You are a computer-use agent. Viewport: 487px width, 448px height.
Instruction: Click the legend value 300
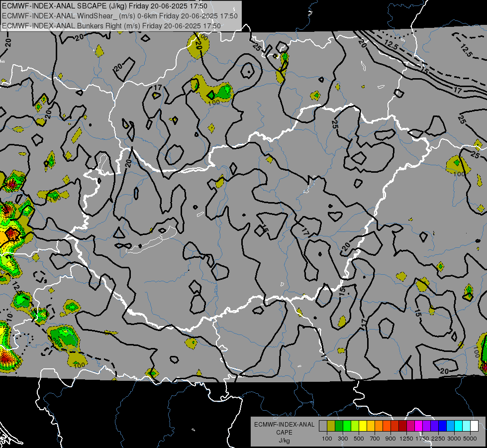(343, 439)
